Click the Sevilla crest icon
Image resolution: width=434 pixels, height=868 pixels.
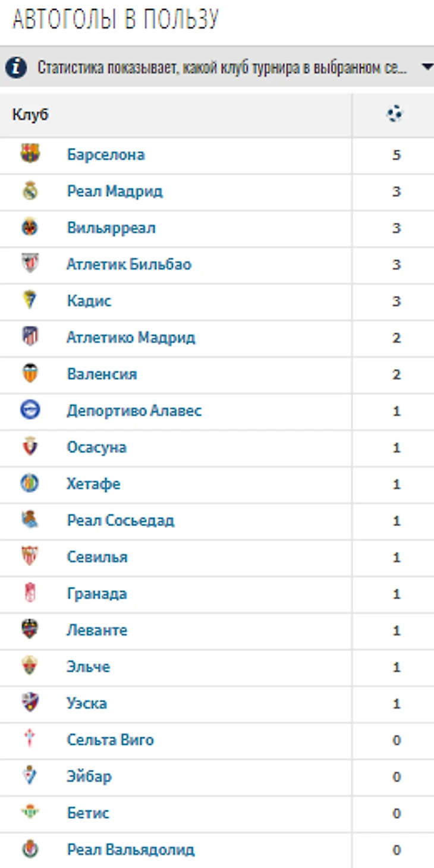[x=30, y=557]
